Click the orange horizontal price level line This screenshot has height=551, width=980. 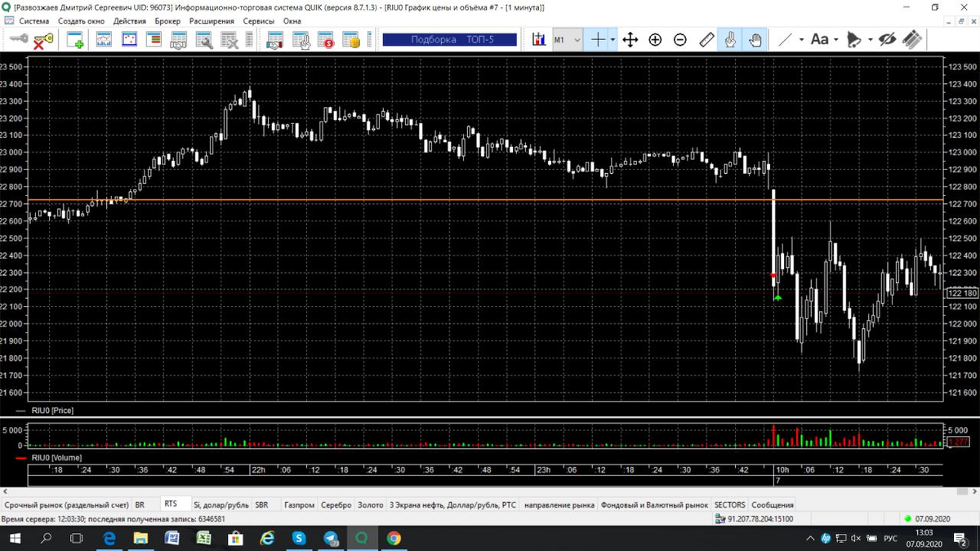click(485, 200)
